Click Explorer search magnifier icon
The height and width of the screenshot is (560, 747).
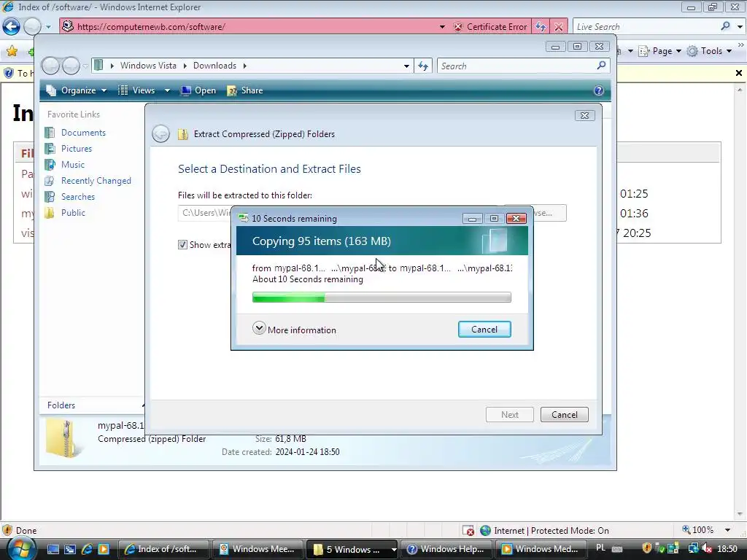click(x=602, y=65)
